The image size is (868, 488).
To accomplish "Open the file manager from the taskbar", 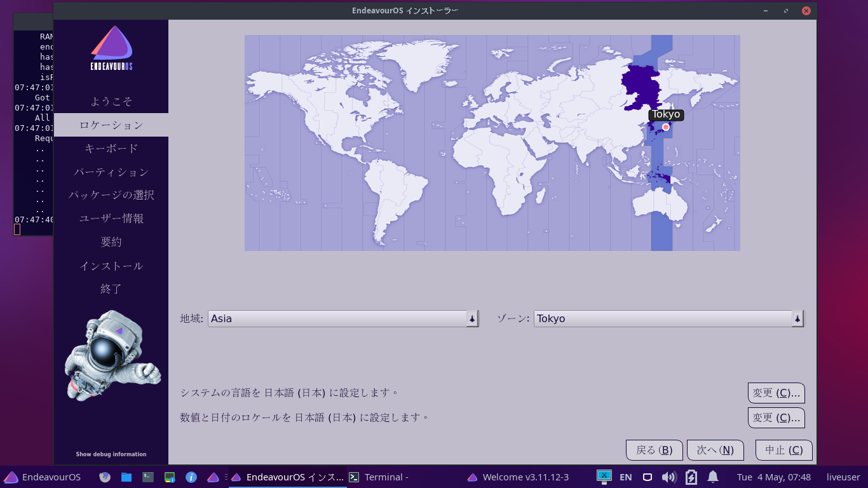I will (126, 477).
